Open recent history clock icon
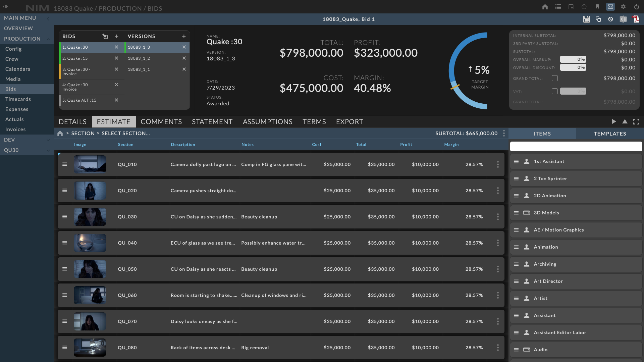 584,7
